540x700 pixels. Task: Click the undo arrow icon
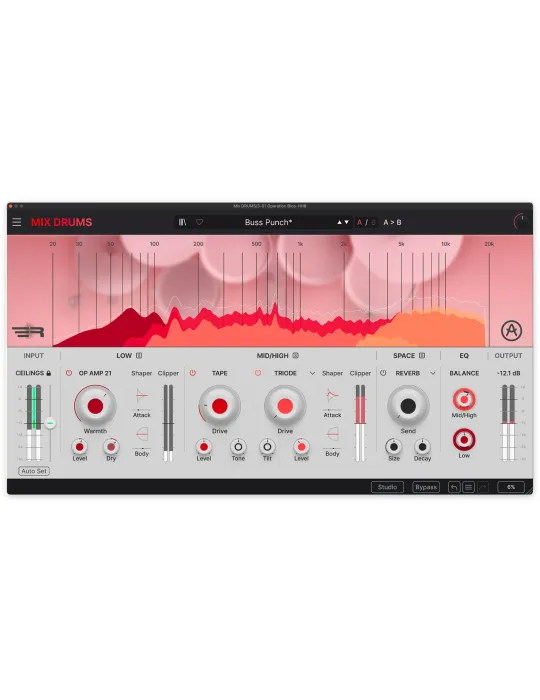point(454,487)
